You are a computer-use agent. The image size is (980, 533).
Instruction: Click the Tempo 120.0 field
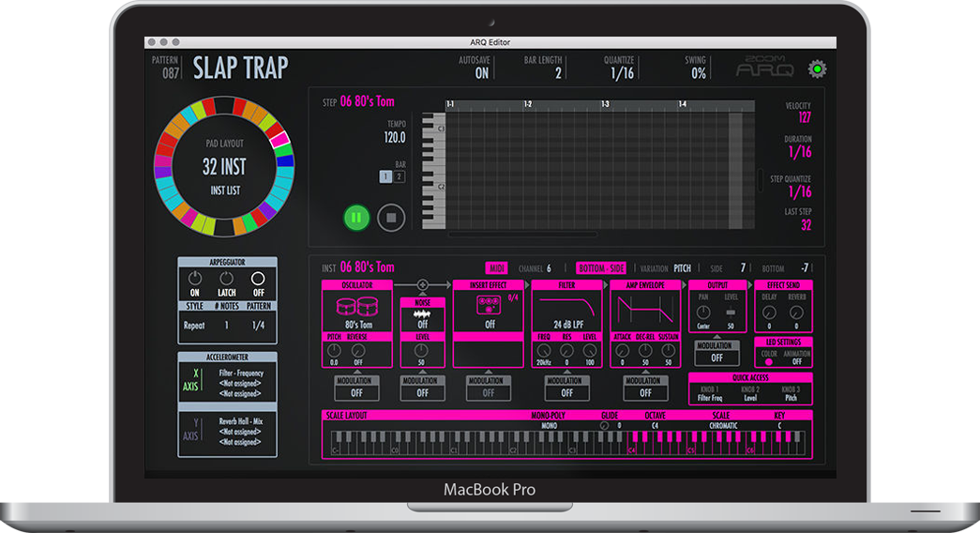[x=395, y=137]
